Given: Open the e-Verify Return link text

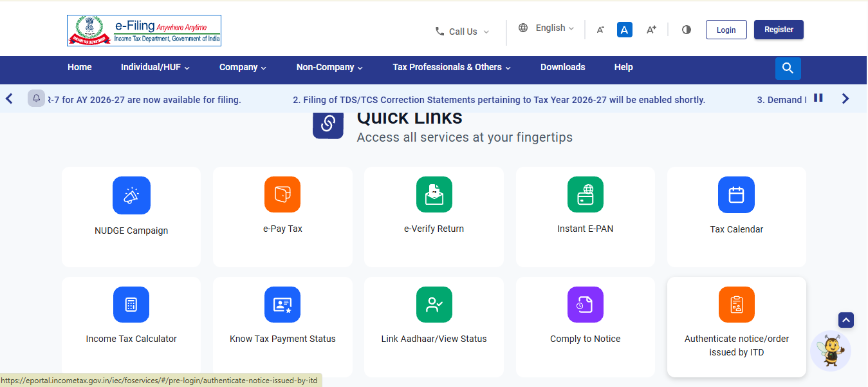Looking at the screenshot, I should [x=434, y=229].
